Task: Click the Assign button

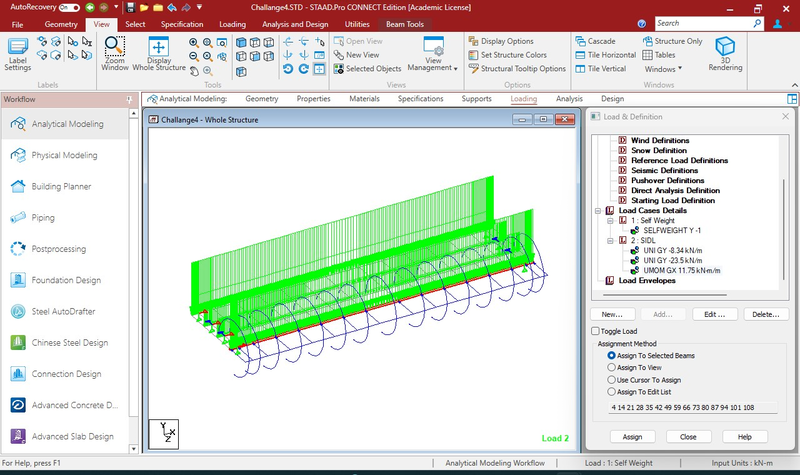Action: coord(632,437)
